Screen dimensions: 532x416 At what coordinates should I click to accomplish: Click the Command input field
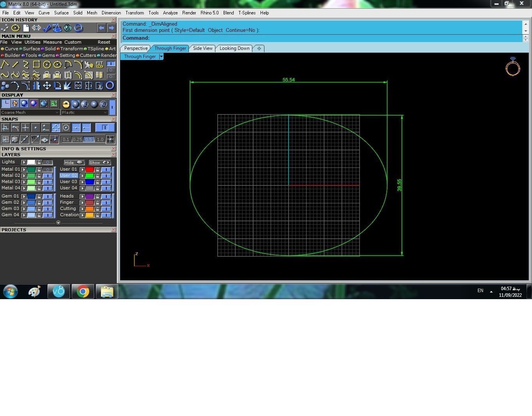[x=322, y=38]
